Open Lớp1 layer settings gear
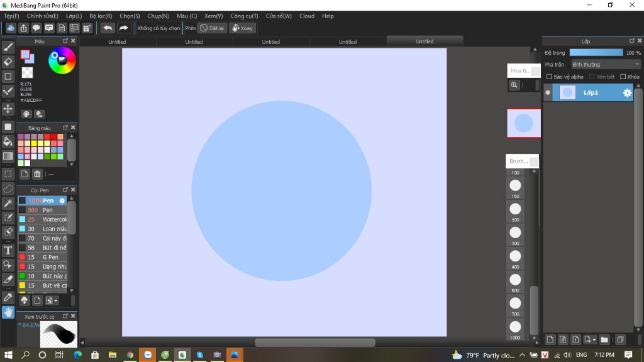Screen dimensions: 644x362 tap(626, 92)
